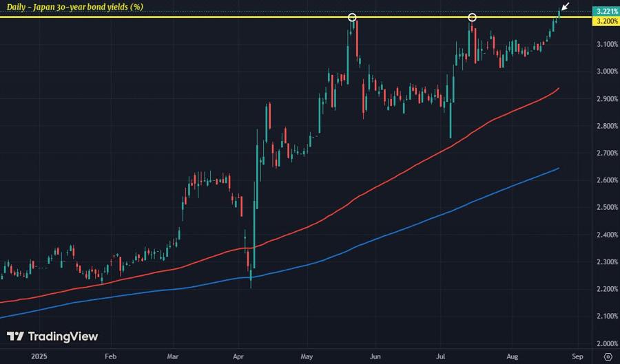Click the Apr label on time axis
Viewport: 620px width, 364px height.
coord(238,356)
